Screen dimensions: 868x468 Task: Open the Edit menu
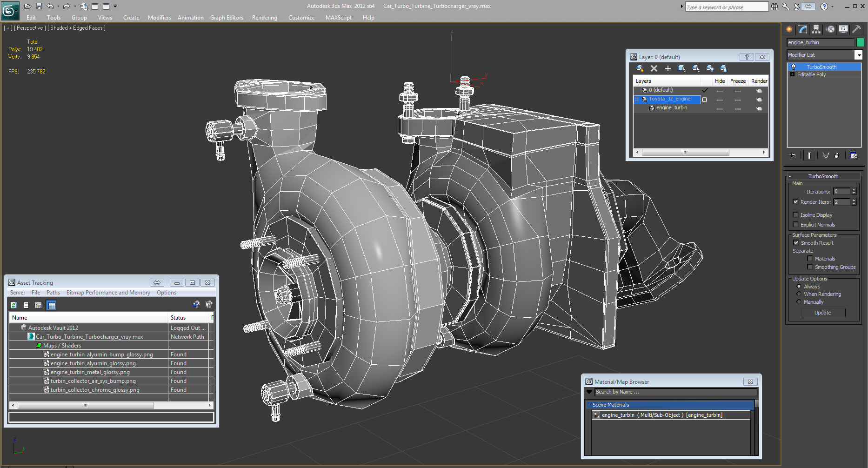tap(31, 18)
